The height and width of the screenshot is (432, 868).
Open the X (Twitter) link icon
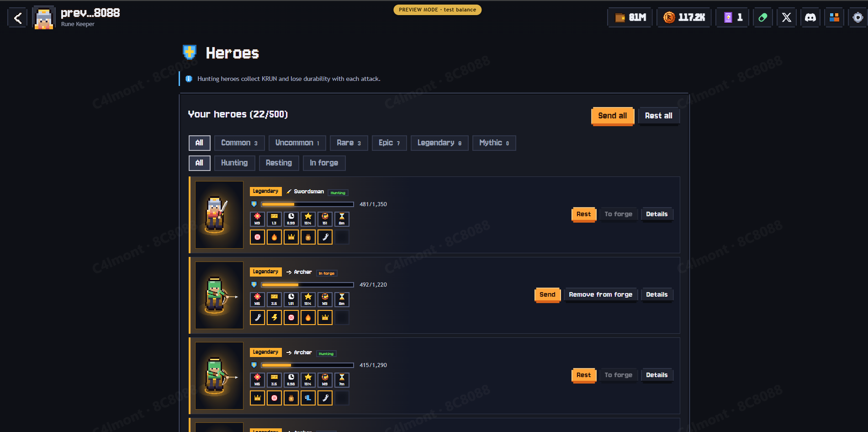pos(786,17)
